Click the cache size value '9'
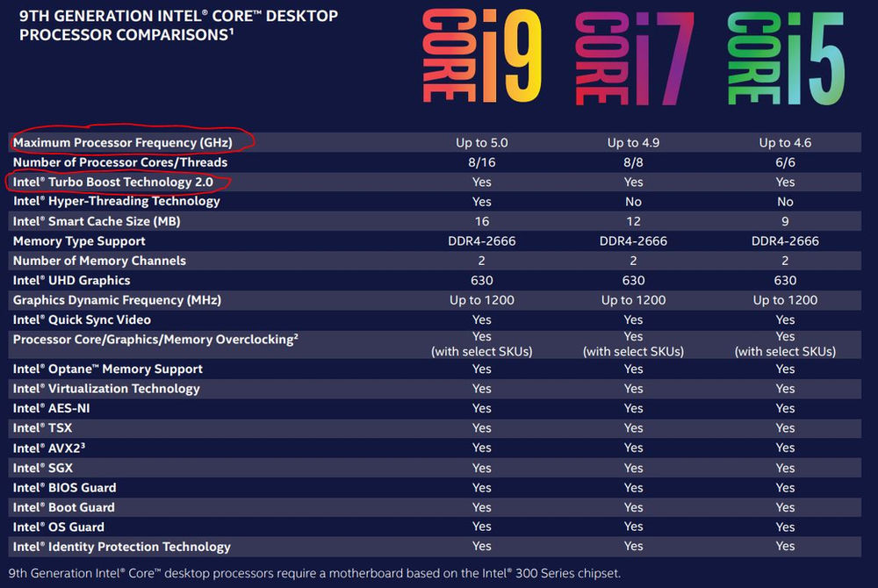Screen dimensions: 878x588 tap(785, 221)
